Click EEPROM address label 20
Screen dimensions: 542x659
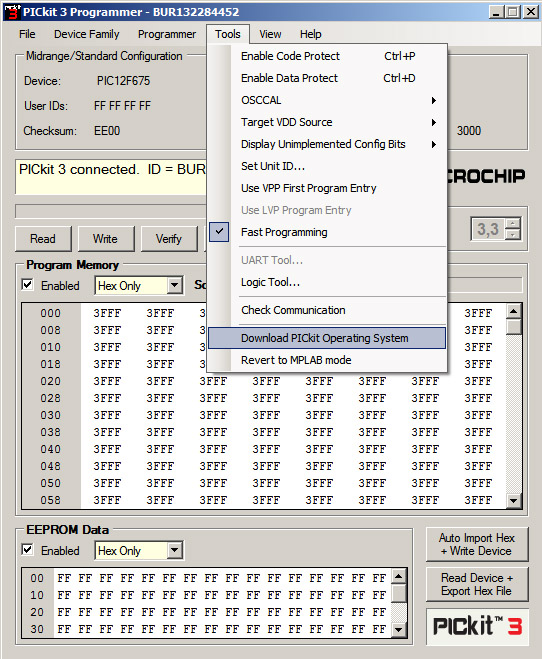37,612
